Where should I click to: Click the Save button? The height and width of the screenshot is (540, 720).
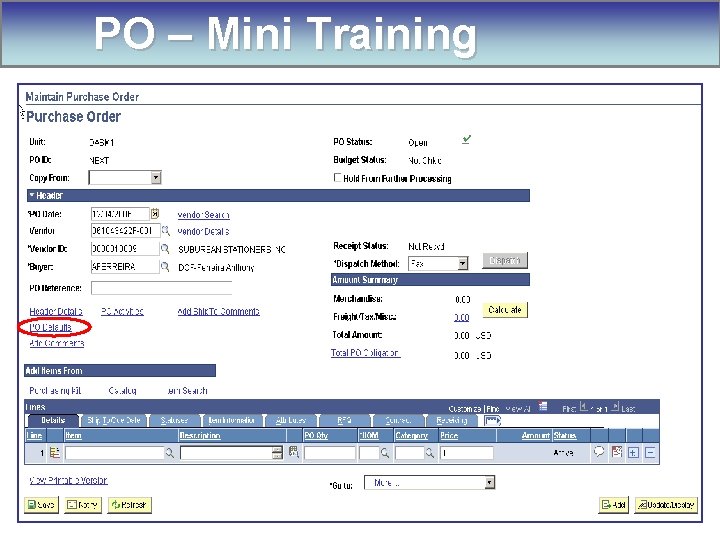41,505
